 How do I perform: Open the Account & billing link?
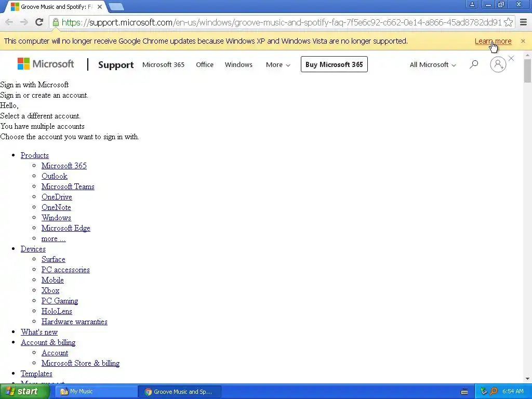click(48, 342)
